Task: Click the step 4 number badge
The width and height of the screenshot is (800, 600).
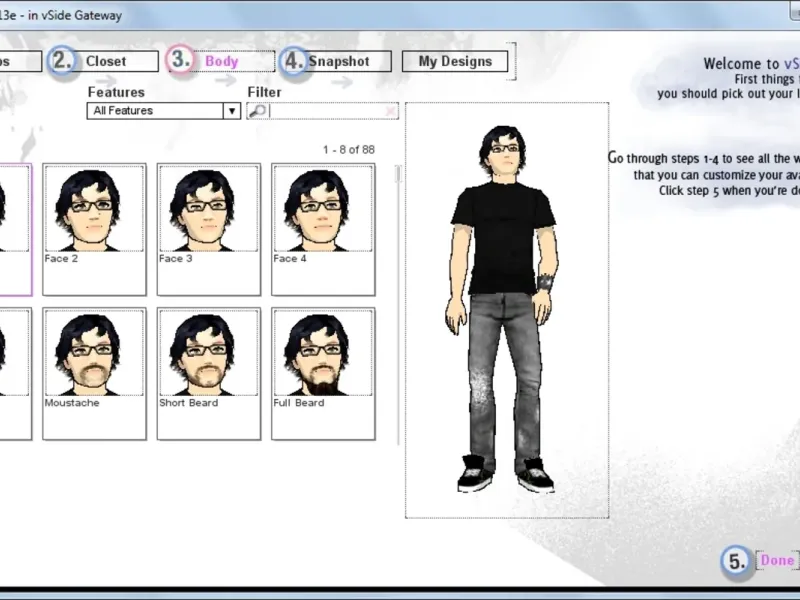Action: (x=294, y=61)
